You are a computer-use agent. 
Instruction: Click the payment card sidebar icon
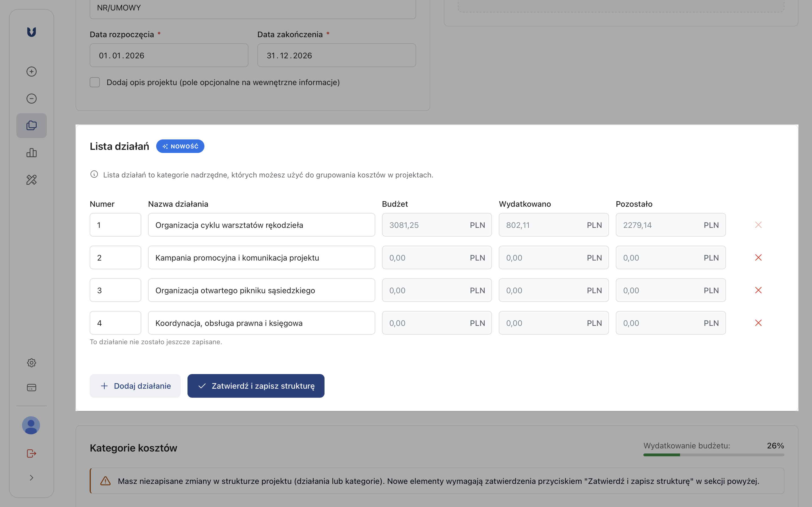[x=32, y=388]
